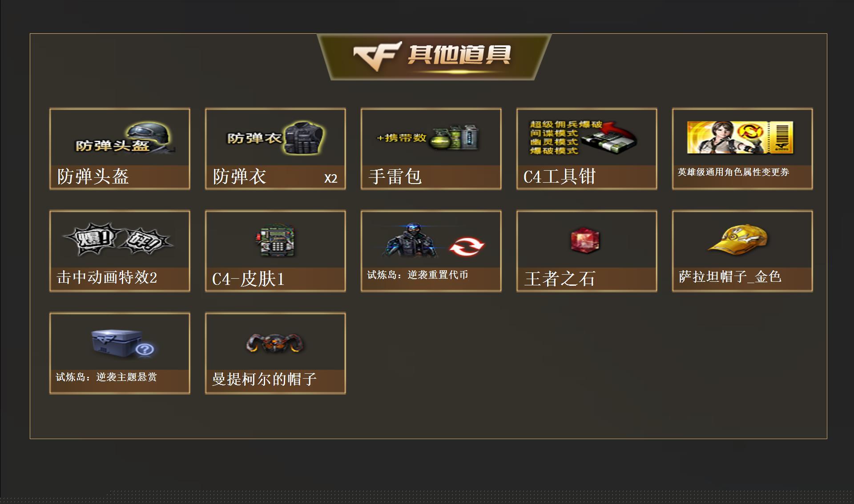This screenshot has width=854, height=504.
Task: Click the red 王者之石 gem icon
Action: pos(585,241)
